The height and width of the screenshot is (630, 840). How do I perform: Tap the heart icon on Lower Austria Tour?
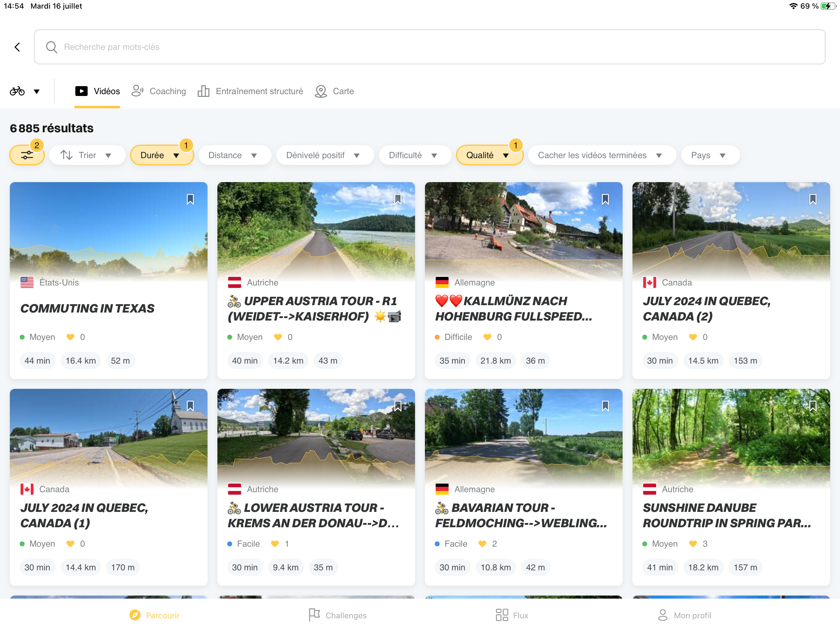pyautogui.click(x=275, y=544)
